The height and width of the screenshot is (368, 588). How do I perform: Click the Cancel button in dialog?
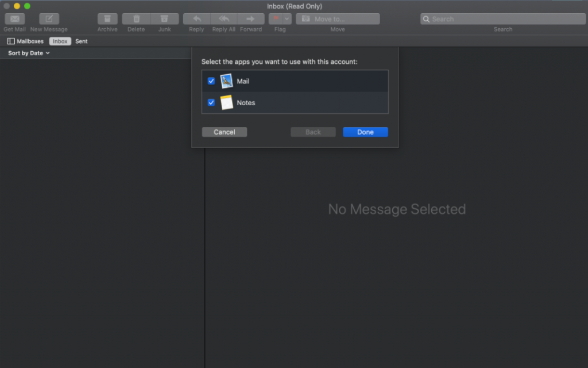pos(225,132)
